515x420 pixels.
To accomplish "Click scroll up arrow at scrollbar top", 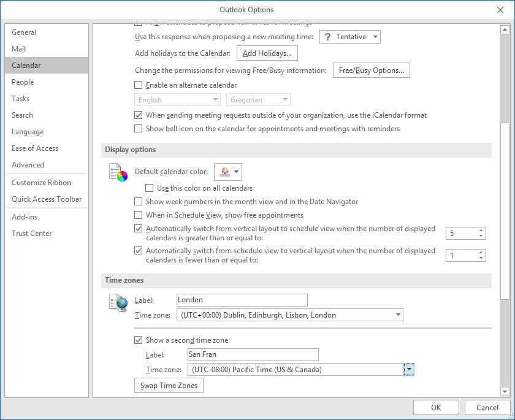I will tap(505, 30).
